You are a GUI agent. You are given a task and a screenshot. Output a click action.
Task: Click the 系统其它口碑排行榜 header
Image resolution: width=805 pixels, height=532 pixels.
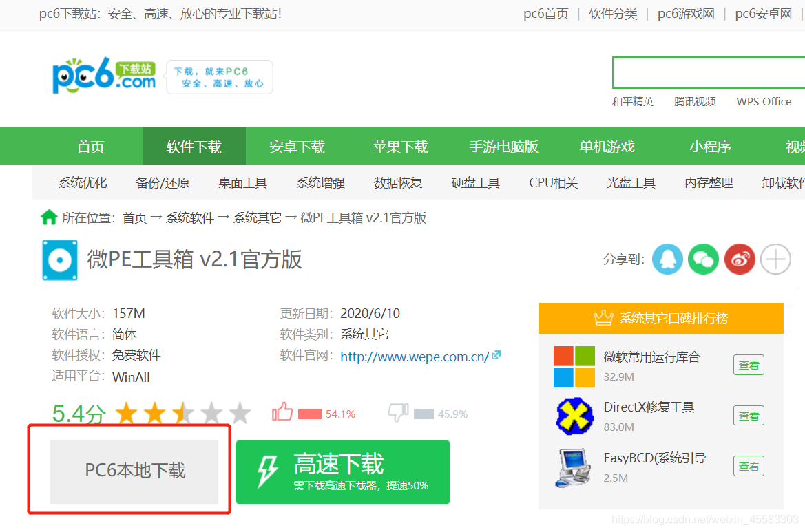click(661, 318)
